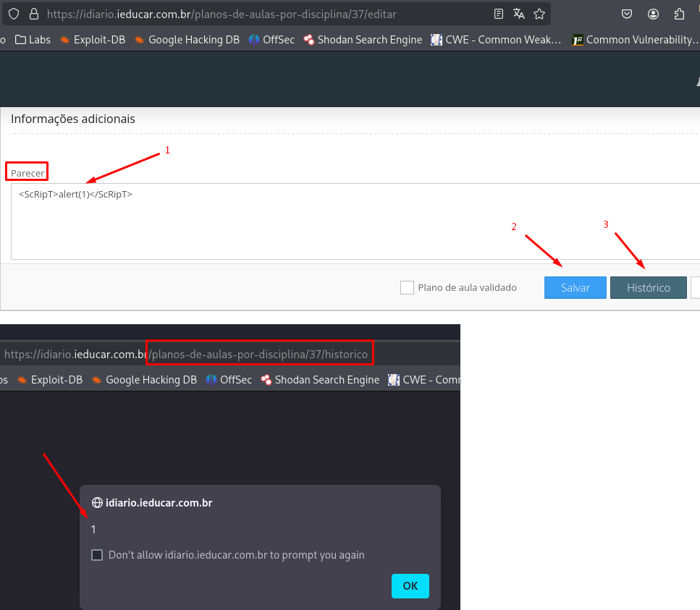Bookmark this page with the star icon
Screen dimensions: 700x610
[539, 14]
